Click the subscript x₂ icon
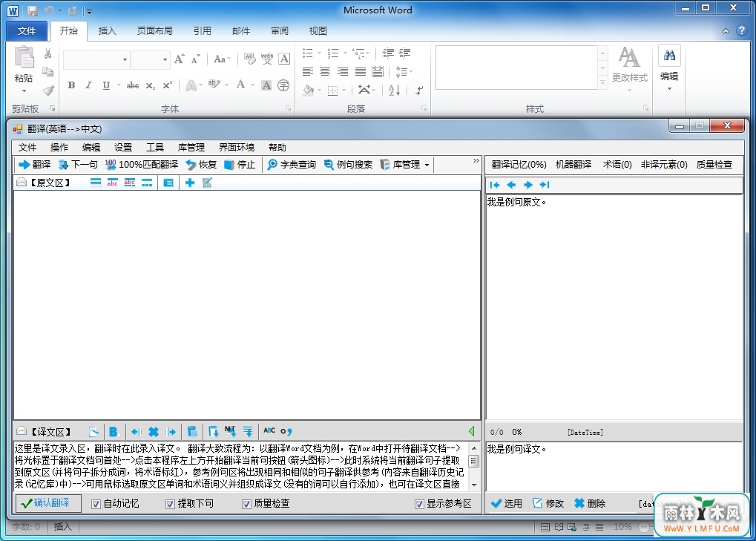Viewport: 756px width, 541px height. pos(151,85)
